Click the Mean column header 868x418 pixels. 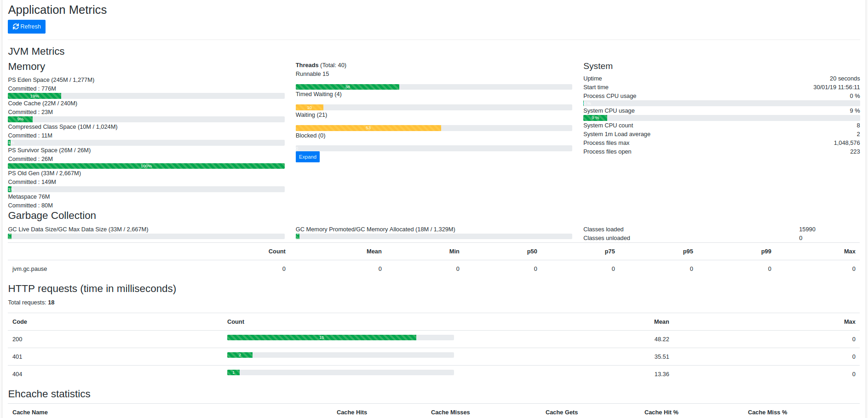[x=661, y=321]
